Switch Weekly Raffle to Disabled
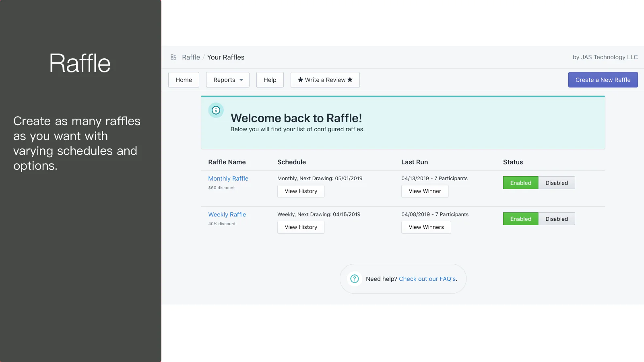Image resolution: width=644 pixels, height=362 pixels. [x=557, y=219]
